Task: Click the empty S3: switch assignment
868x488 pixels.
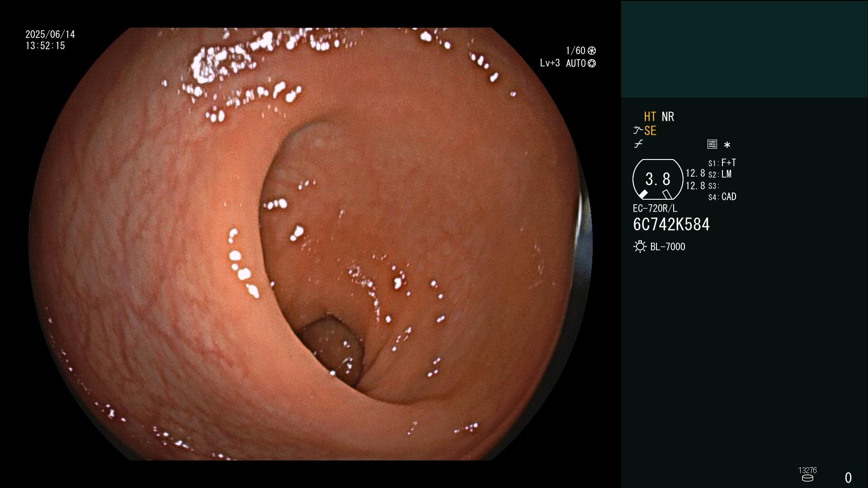Action: coord(714,186)
